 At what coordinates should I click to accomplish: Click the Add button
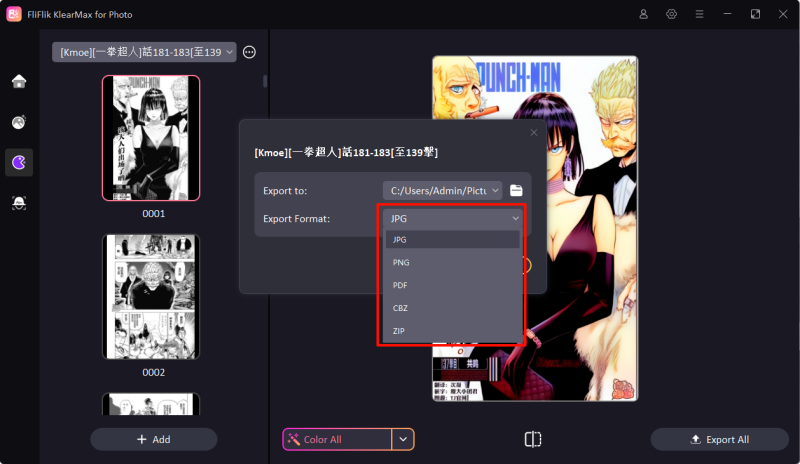[x=154, y=439]
